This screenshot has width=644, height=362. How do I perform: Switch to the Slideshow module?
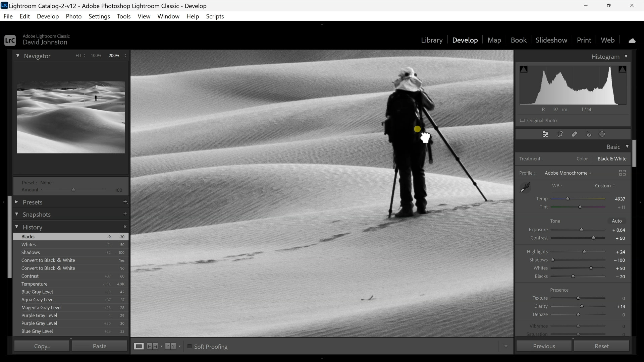pos(551,40)
